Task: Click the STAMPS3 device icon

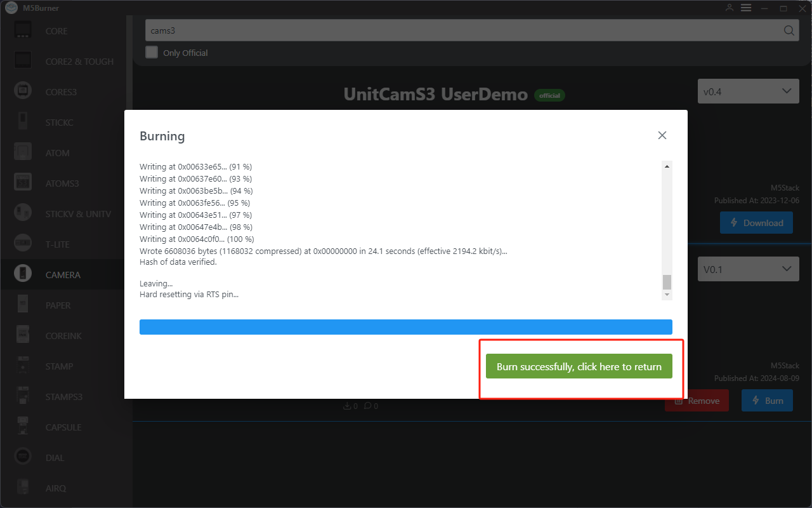Action: pyautogui.click(x=23, y=396)
